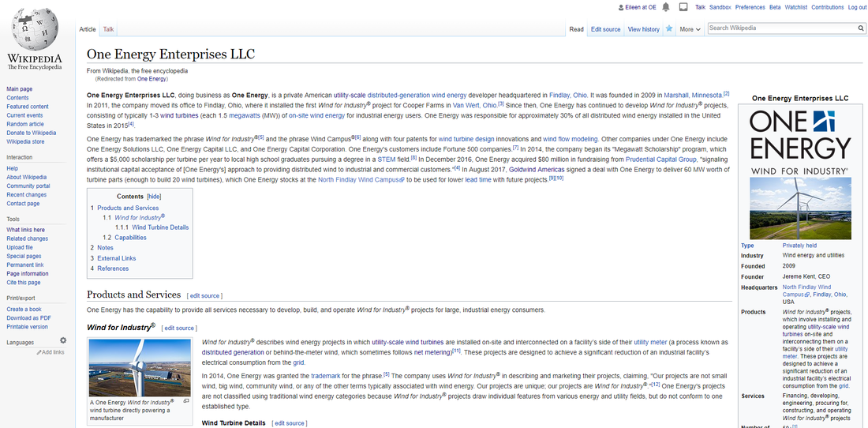The height and width of the screenshot is (428, 868).
Task: Click the One Energy logo image in infobox
Action: (x=800, y=141)
